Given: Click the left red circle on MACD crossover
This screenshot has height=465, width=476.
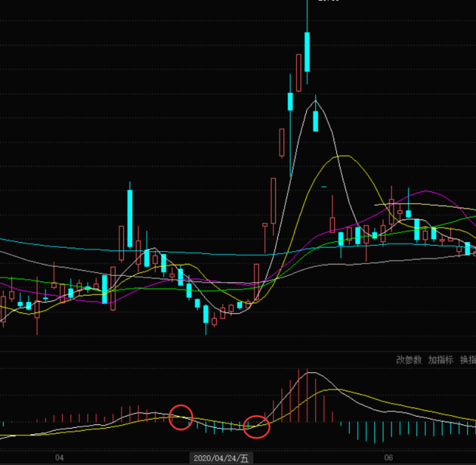Looking at the screenshot, I should (x=182, y=418).
